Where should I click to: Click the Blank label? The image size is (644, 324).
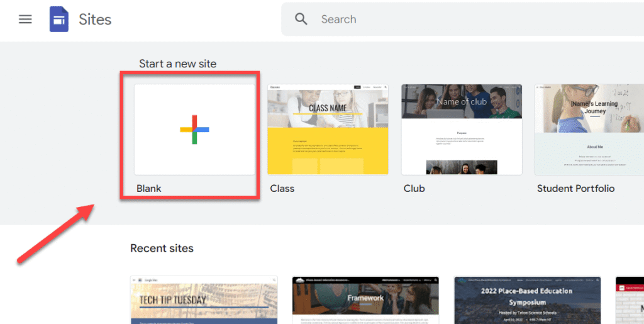(x=148, y=189)
